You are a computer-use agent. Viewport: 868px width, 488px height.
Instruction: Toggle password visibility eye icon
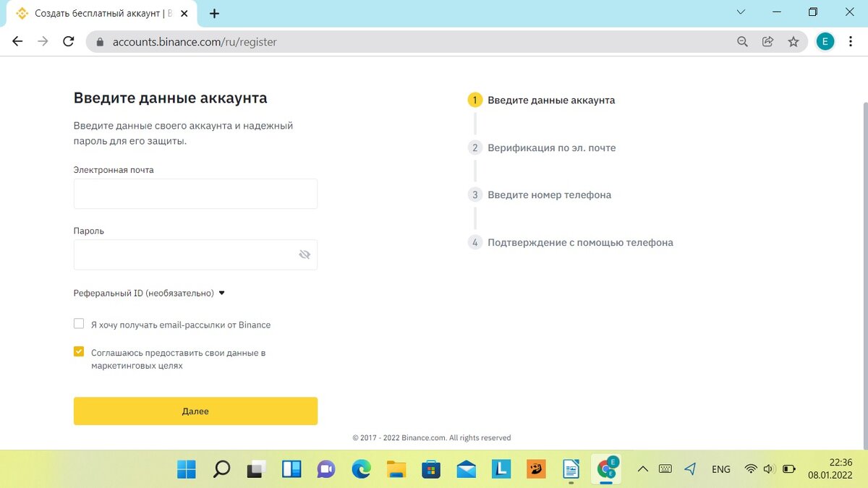point(305,254)
